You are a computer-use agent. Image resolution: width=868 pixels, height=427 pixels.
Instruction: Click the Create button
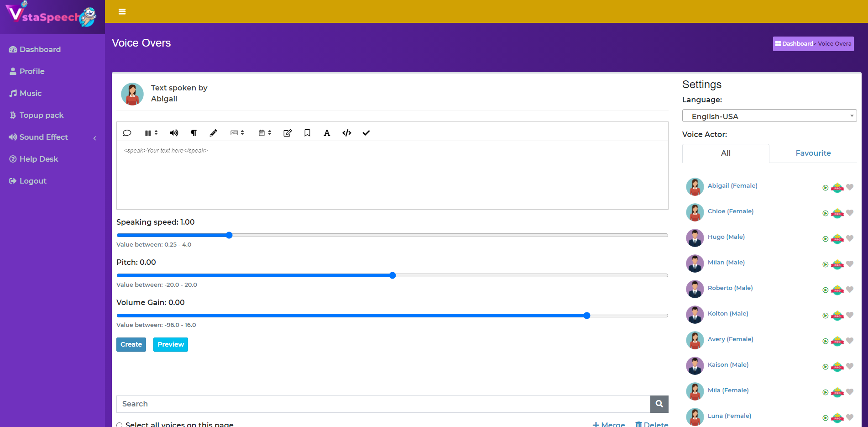(131, 344)
